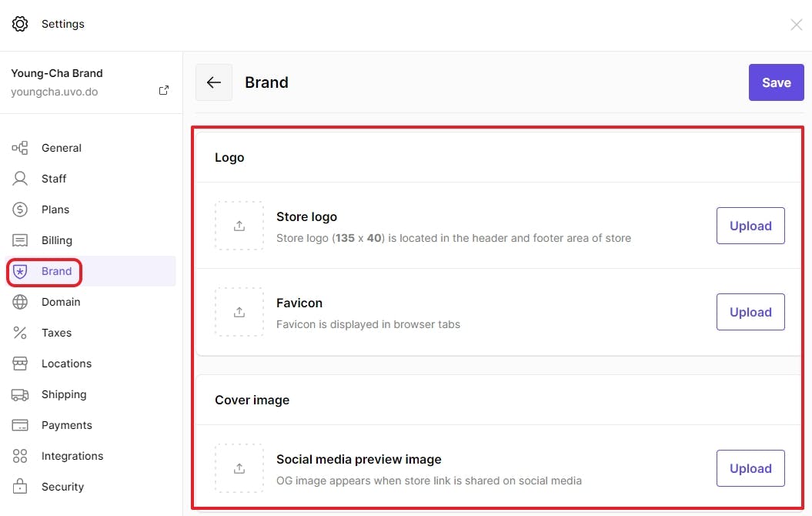Click the Billing sidebar icon
The height and width of the screenshot is (516, 812).
(20, 240)
